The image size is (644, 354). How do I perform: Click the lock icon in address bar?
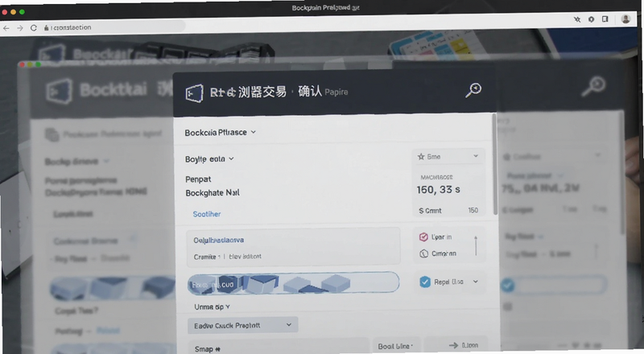47,27
